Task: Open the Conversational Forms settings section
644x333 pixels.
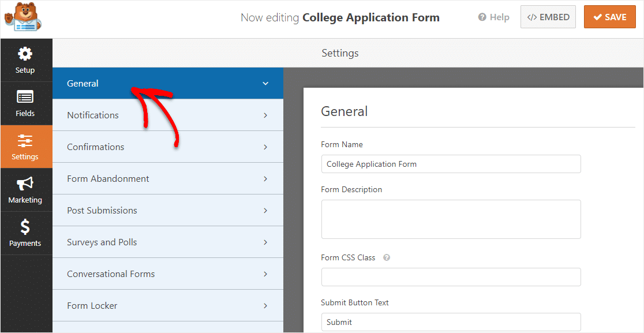Action: pyautogui.click(x=168, y=274)
